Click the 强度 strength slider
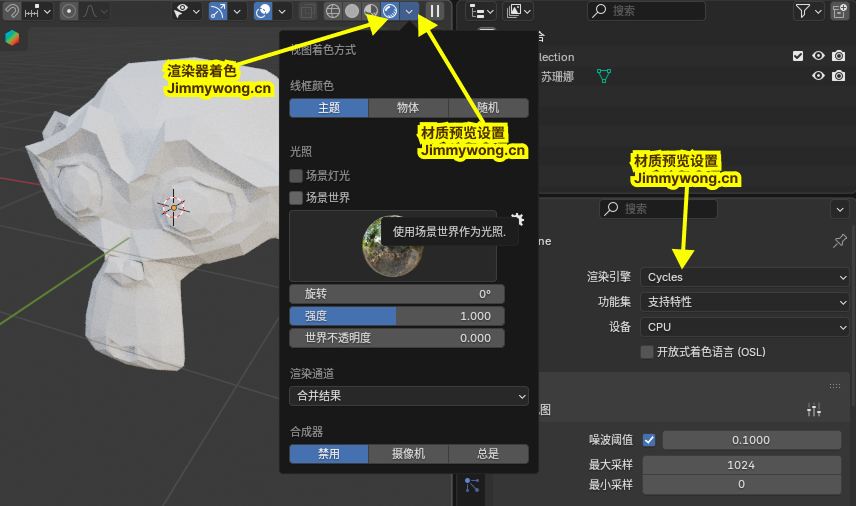The height and width of the screenshot is (506, 856). pyautogui.click(x=397, y=316)
